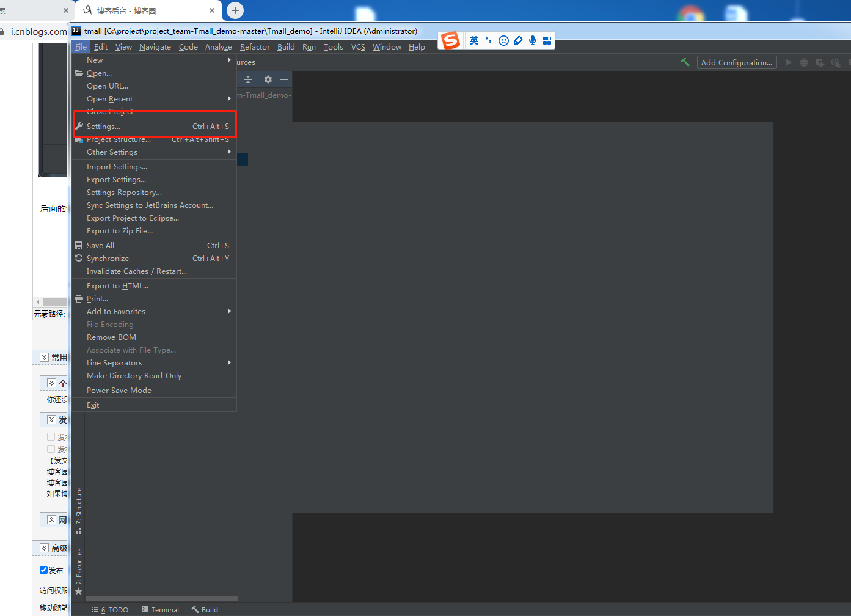Viewport: 851px width, 616px height.
Task: Open the Refactor menu
Action: pos(255,46)
